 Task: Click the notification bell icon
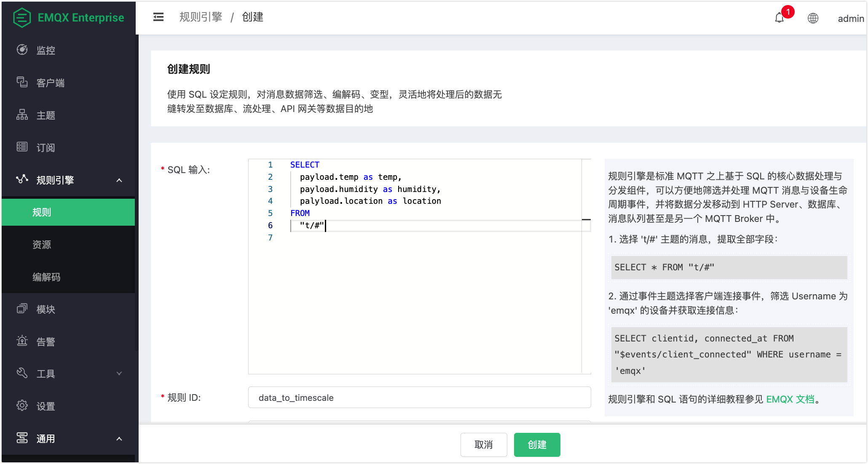pyautogui.click(x=779, y=18)
